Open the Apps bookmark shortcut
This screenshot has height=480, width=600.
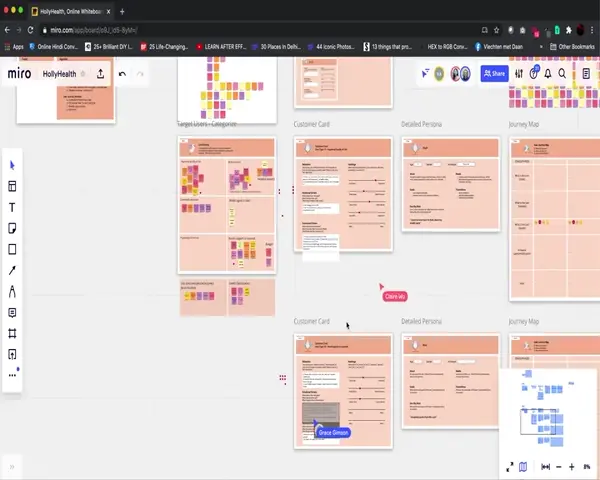pos(14,47)
